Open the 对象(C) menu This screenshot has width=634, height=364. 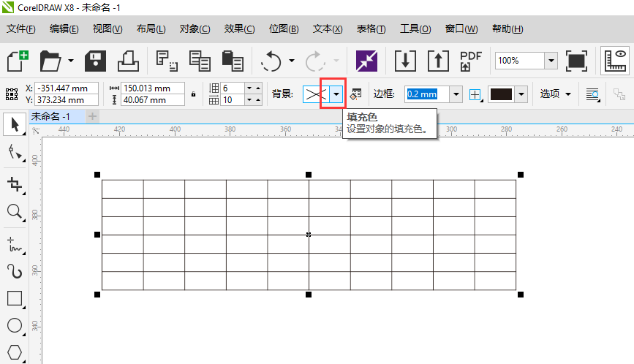[x=195, y=29]
